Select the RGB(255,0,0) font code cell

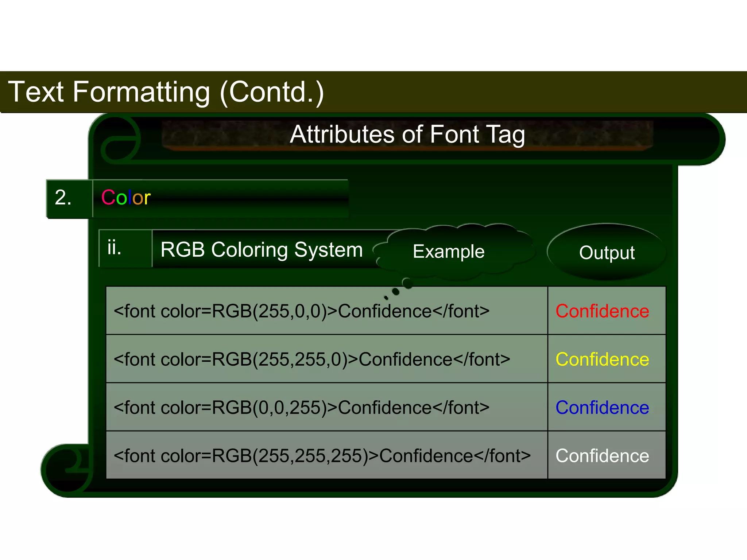click(327, 311)
